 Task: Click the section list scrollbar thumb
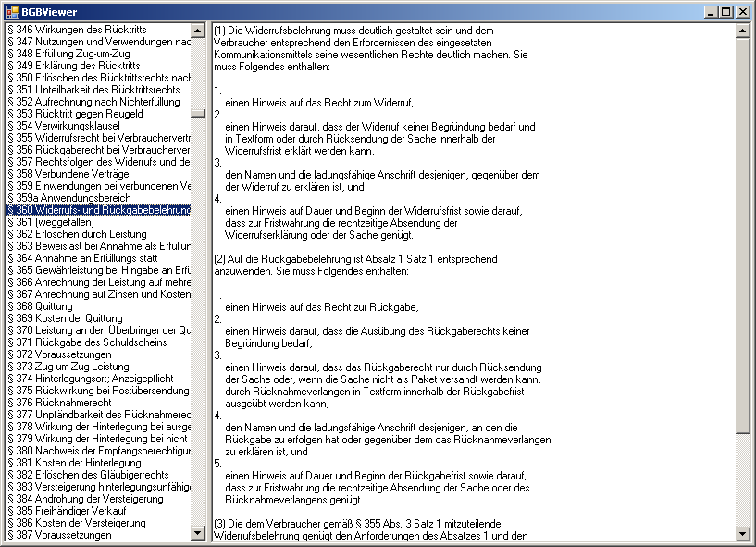pos(198,113)
